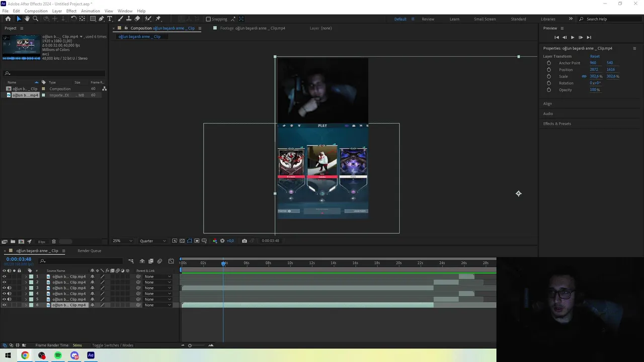Open the Graph Editor in timeline

(x=171, y=261)
